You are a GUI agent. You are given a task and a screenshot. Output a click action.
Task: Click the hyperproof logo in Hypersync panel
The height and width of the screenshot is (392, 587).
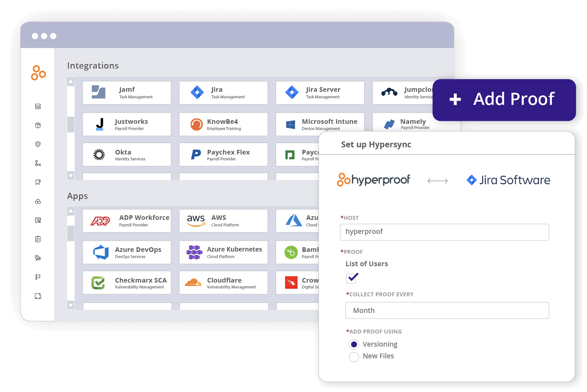click(373, 180)
